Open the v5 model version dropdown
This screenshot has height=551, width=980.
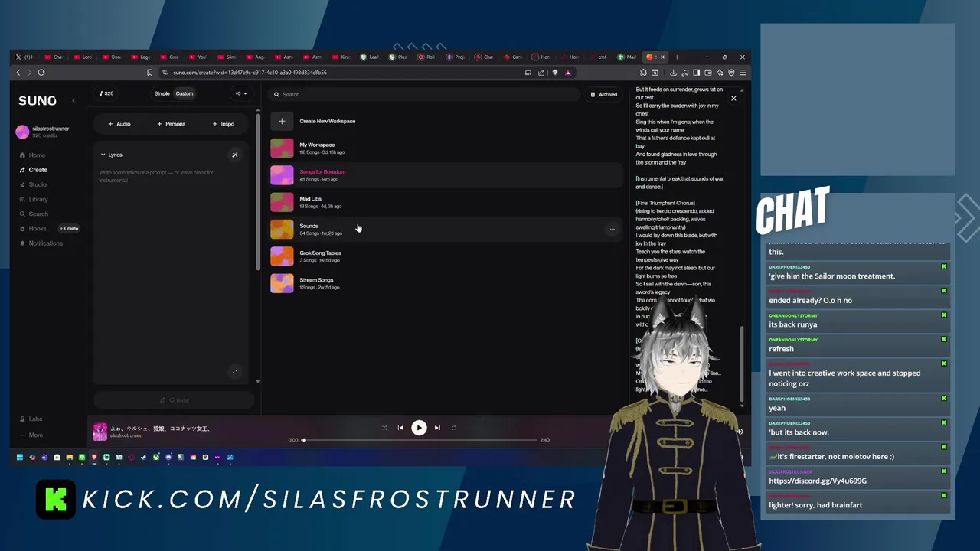[241, 93]
